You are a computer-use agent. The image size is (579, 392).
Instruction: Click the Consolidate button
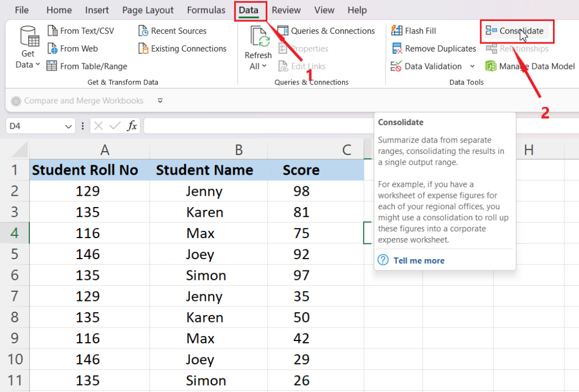[x=516, y=31]
